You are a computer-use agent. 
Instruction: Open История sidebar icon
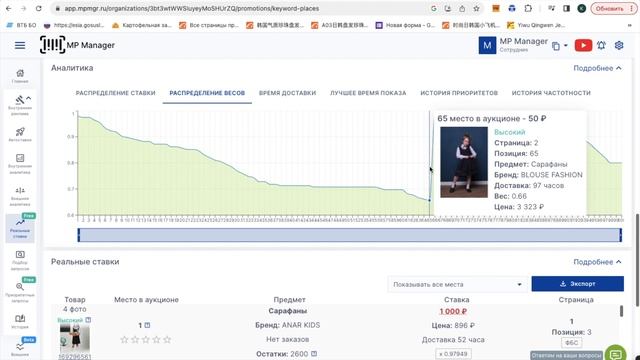(20, 321)
